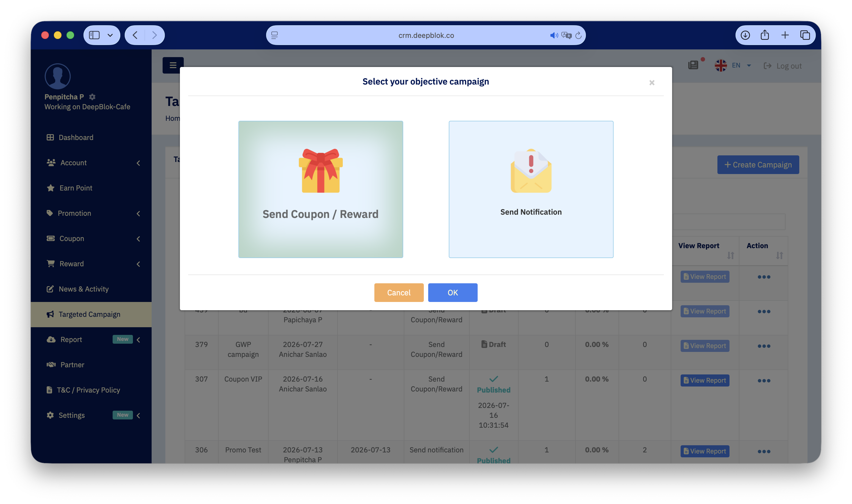
Task: Open Safari downloads
Action: [x=745, y=35]
